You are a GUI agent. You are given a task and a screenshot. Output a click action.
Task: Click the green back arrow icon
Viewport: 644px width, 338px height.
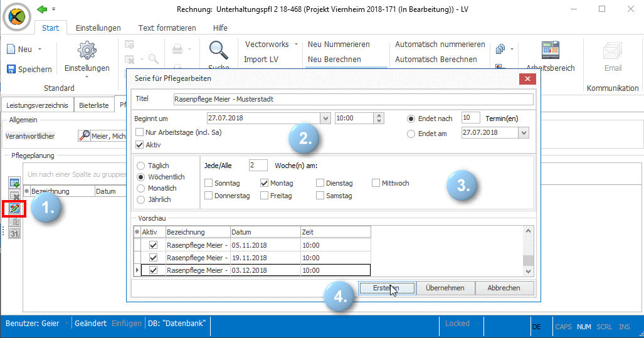pos(42,9)
